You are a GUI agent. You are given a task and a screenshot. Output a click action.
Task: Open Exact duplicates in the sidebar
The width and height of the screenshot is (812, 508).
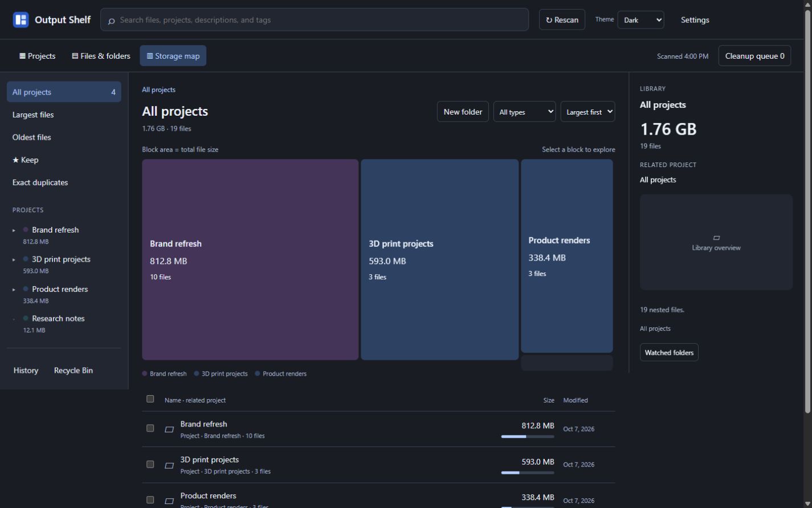[x=64, y=182]
